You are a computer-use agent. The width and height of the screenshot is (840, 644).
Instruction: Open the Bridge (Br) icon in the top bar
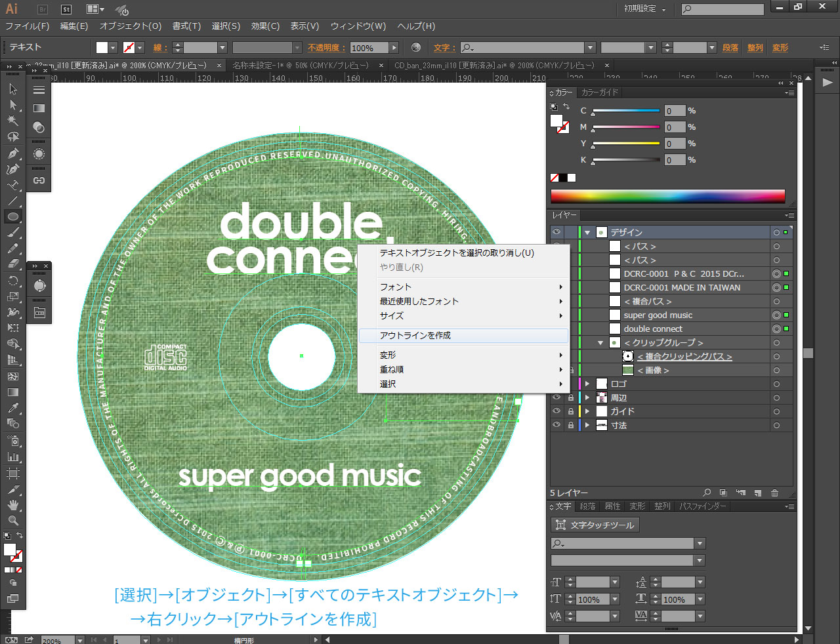point(43,9)
